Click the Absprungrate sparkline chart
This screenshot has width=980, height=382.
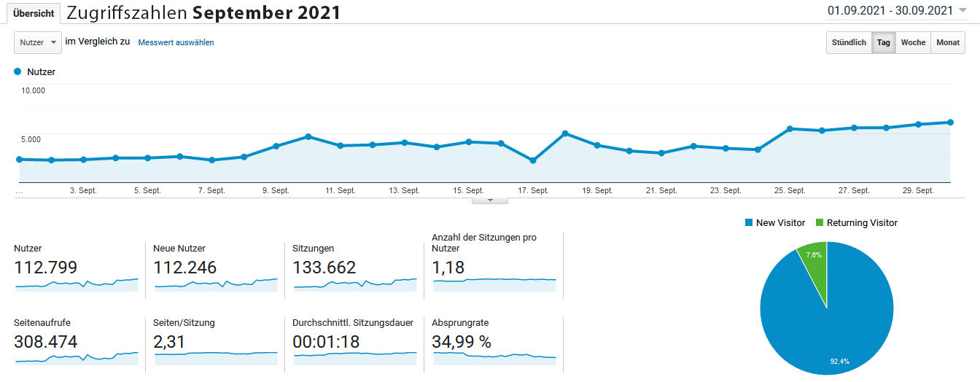[494, 356]
